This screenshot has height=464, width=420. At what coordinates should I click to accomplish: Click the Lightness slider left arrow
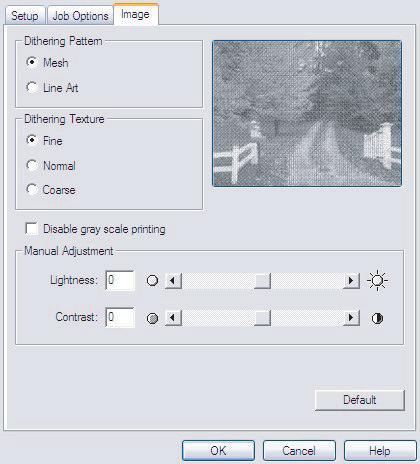[x=173, y=281]
